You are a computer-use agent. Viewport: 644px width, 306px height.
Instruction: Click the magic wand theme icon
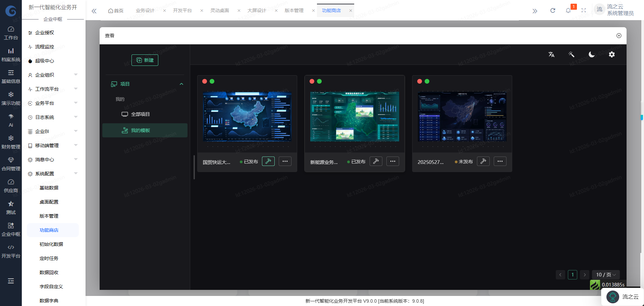point(571,54)
